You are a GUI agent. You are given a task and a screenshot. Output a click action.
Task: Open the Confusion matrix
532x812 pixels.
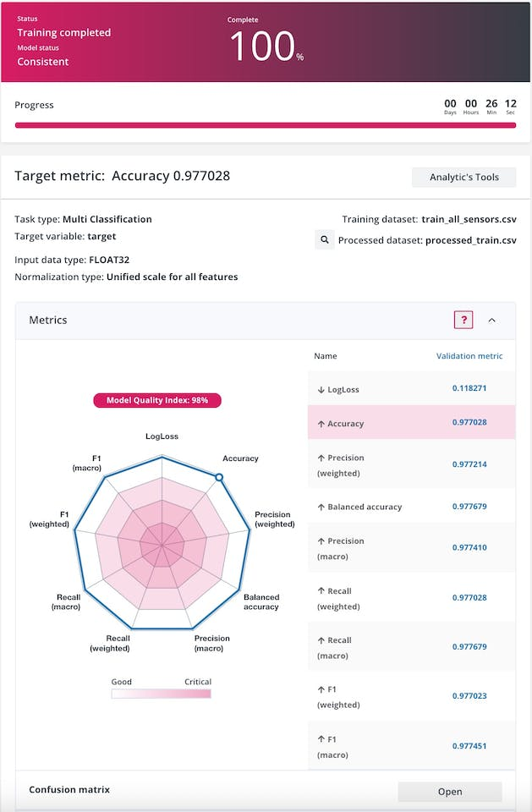[x=449, y=792]
